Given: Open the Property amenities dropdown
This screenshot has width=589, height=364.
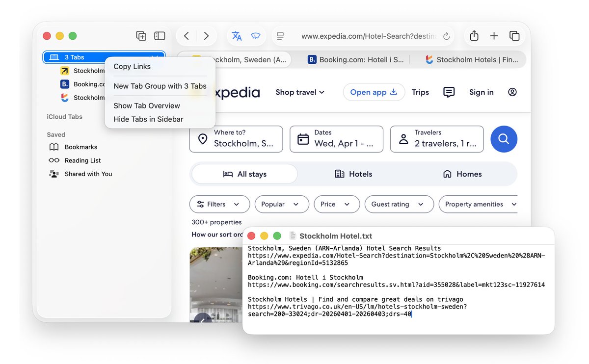Looking at the screenshot, I should [479, 204].
